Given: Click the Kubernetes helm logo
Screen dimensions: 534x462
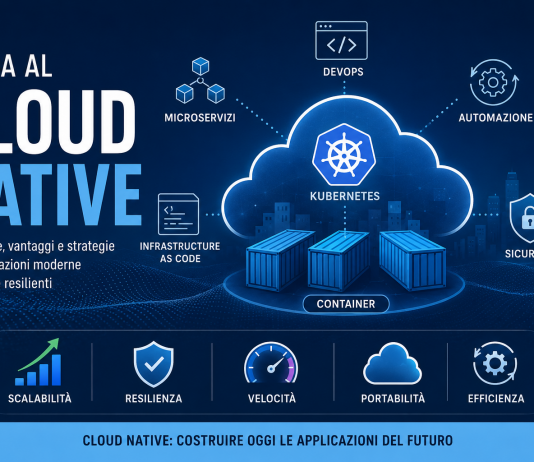Looking at the screenshot, I should [x=344, y=155].
